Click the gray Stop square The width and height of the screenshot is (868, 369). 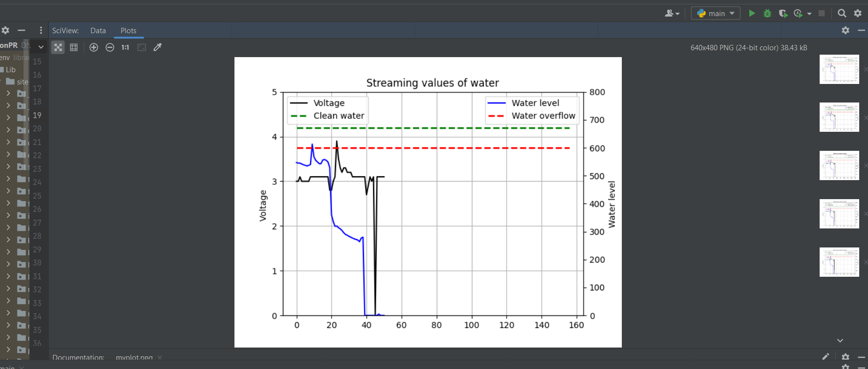[x=822, y=13]
